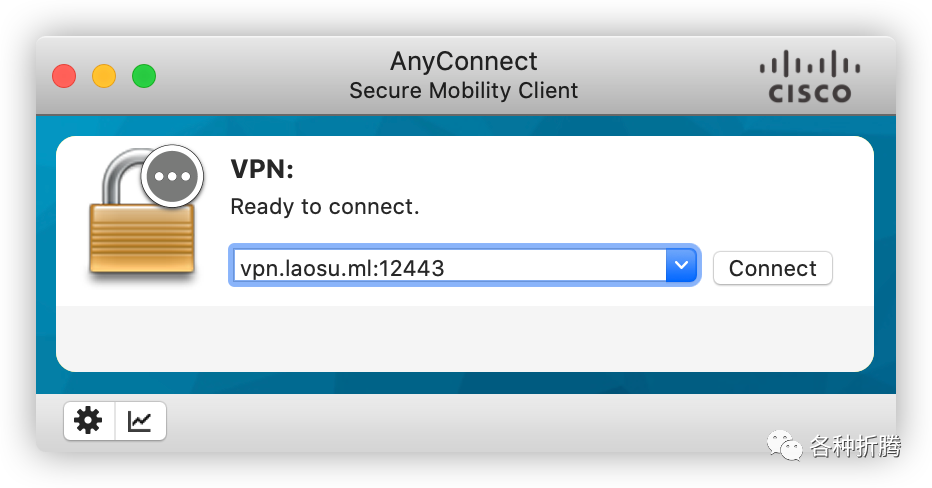Click the 各种折腾 watermark text
The width and height of the screenshot is (932, 488).
(x=855, y=446)
